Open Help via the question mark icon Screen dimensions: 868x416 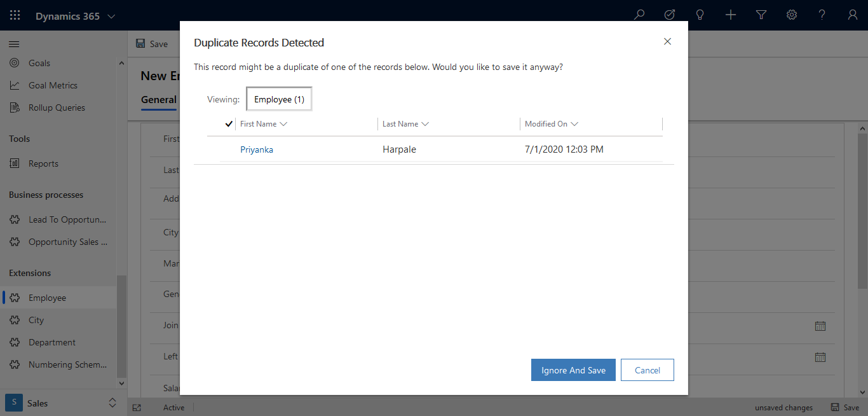click(x=822, y=14)
